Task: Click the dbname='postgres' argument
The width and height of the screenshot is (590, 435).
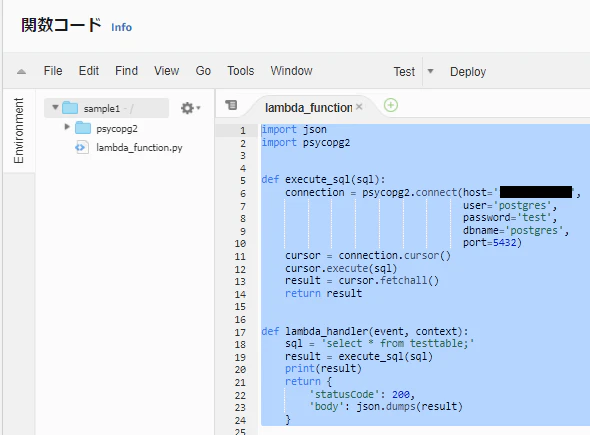Action: [515, 230]
